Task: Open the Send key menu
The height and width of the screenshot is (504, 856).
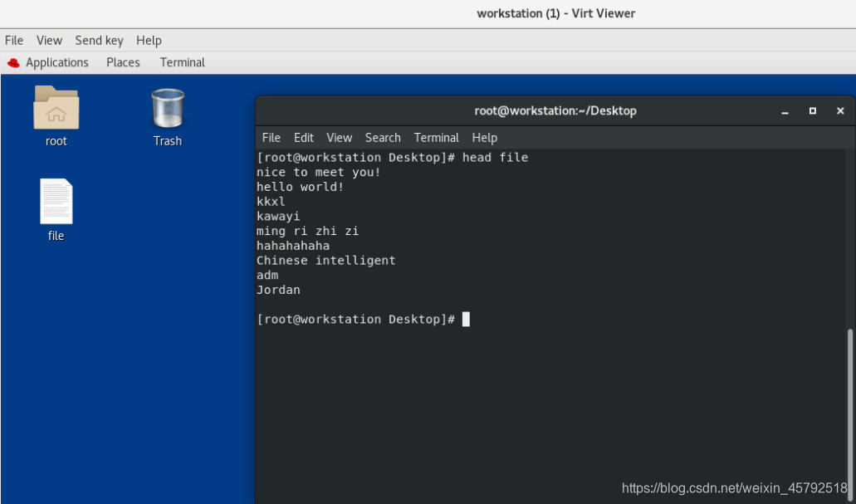Action: (100, 41)
